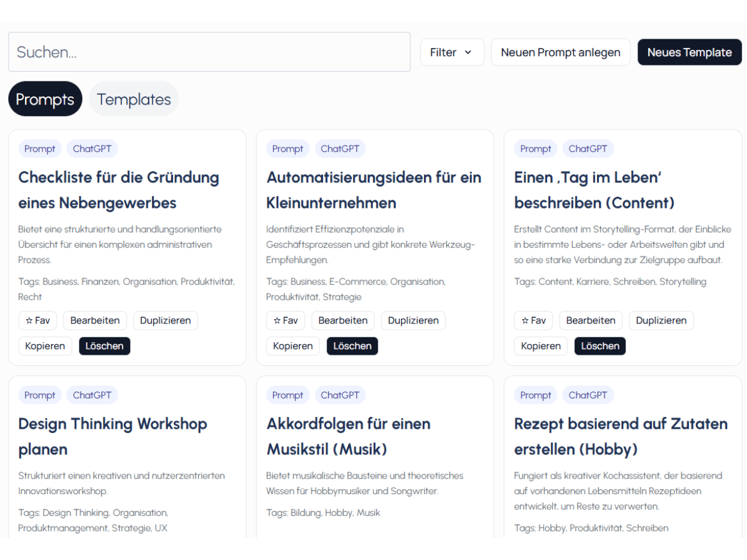Edit the Checkliste Nebengewerbe prompt

pyautogui.click(x=95, y=320)
